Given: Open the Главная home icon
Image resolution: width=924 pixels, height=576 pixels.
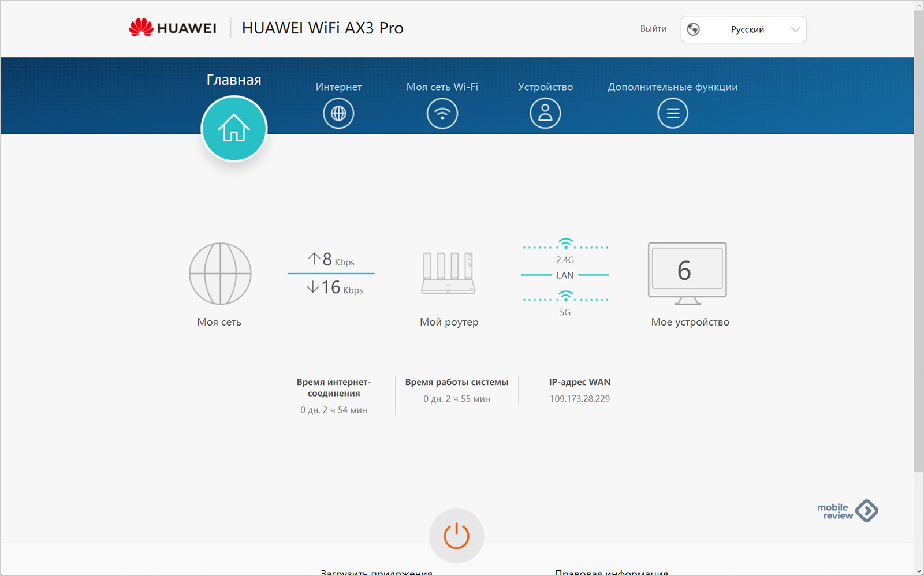Looking at the screenshot, I should (234, 128).
